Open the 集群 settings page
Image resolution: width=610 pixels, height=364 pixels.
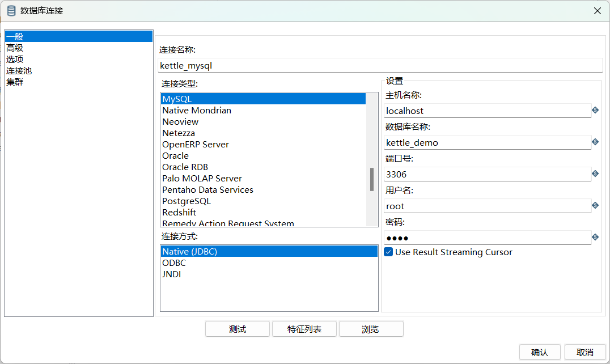pos(15,82)
